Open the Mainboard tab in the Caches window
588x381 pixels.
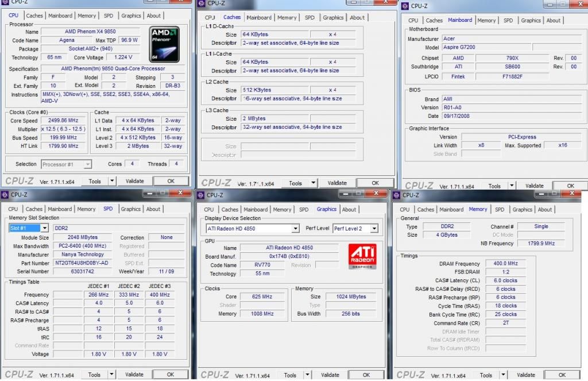259,18
